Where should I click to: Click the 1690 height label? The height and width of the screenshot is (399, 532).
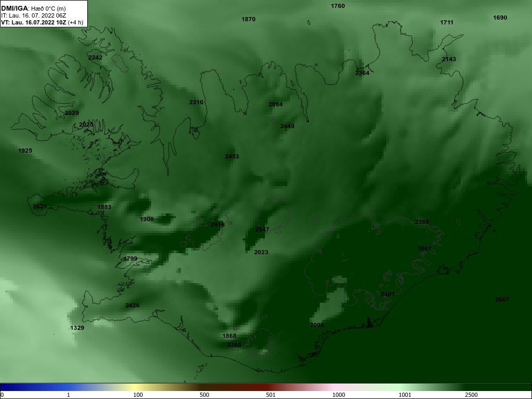[x=500, y=18]
